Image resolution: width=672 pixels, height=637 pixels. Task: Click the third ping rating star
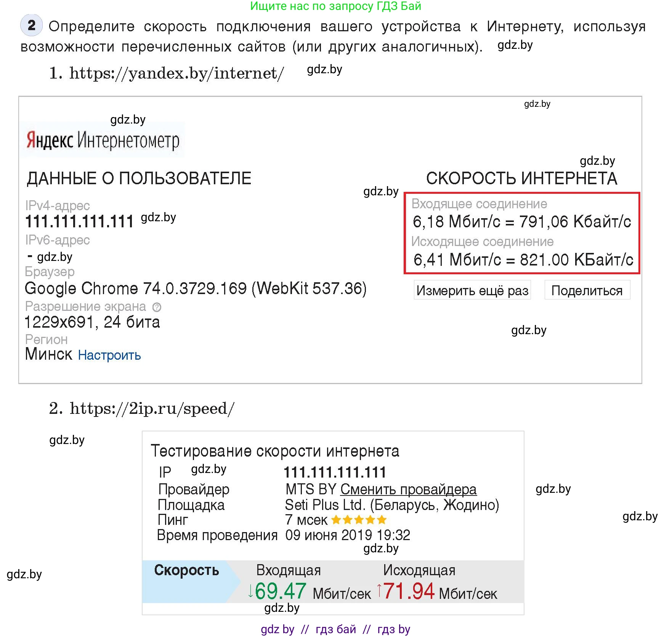click(360, 520)
